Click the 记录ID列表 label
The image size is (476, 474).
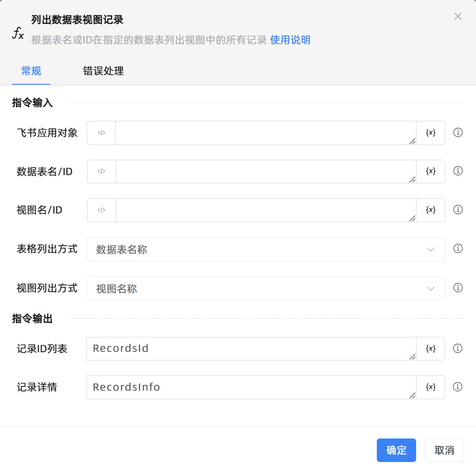pyautogui.click(x=42, y=349)
